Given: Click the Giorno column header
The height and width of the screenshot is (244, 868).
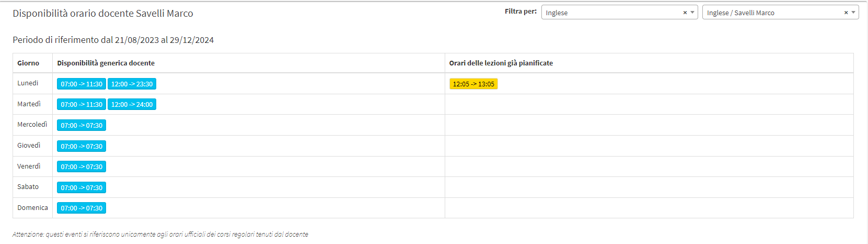Looking at the screenshot, I should pos(28,63).
